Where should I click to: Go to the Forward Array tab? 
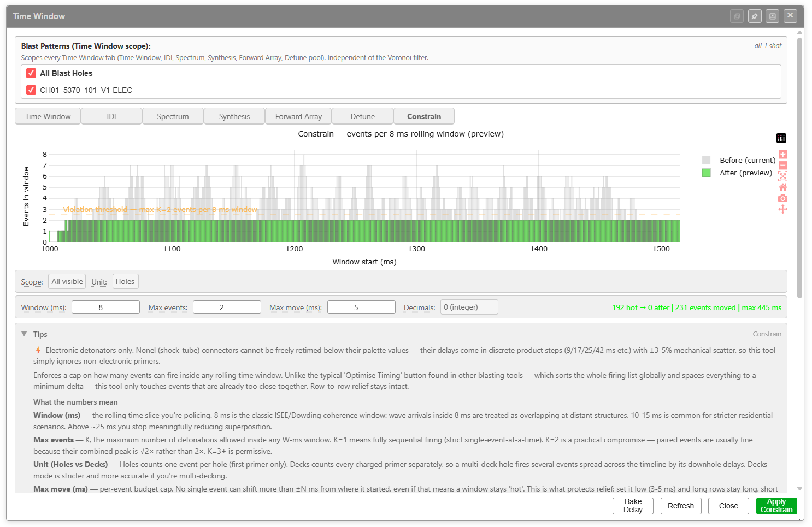[298, 116]
